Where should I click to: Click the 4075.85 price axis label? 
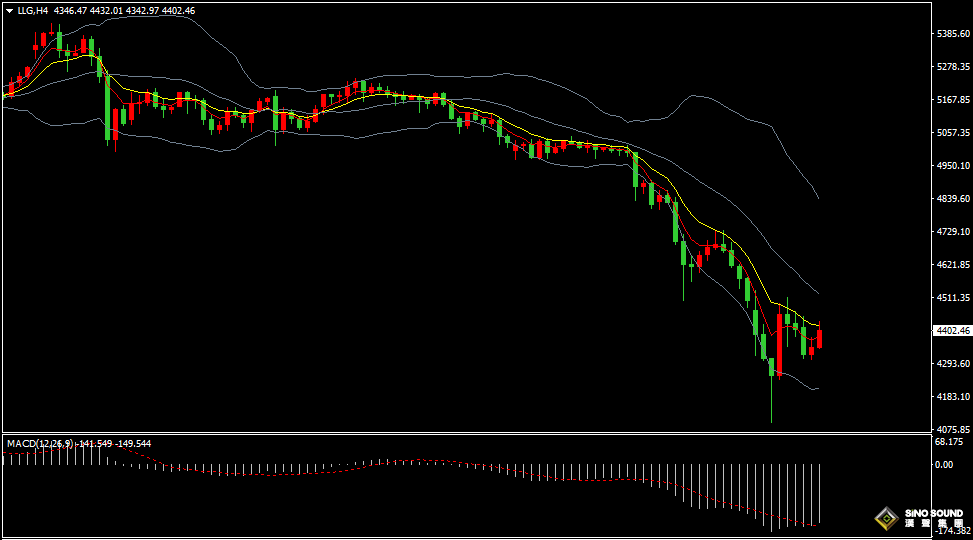(x=951, y=430)
